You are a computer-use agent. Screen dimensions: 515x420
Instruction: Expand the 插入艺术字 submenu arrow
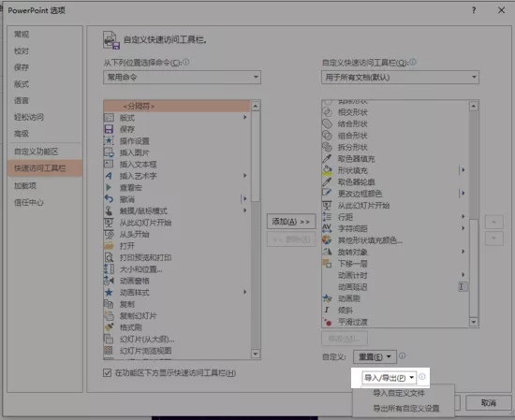[x=244, y=176]
